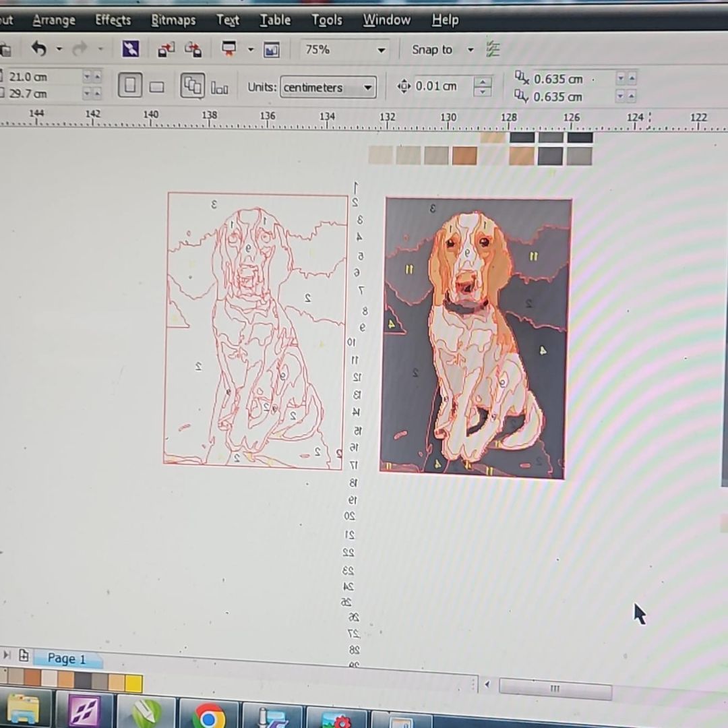Go to the last page arrow

[x=7, y=655]
